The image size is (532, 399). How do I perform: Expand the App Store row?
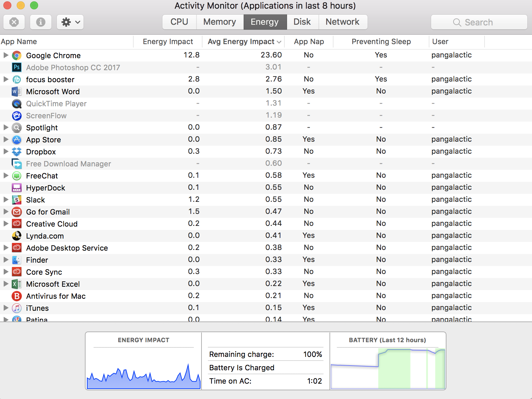click(6, 139)
